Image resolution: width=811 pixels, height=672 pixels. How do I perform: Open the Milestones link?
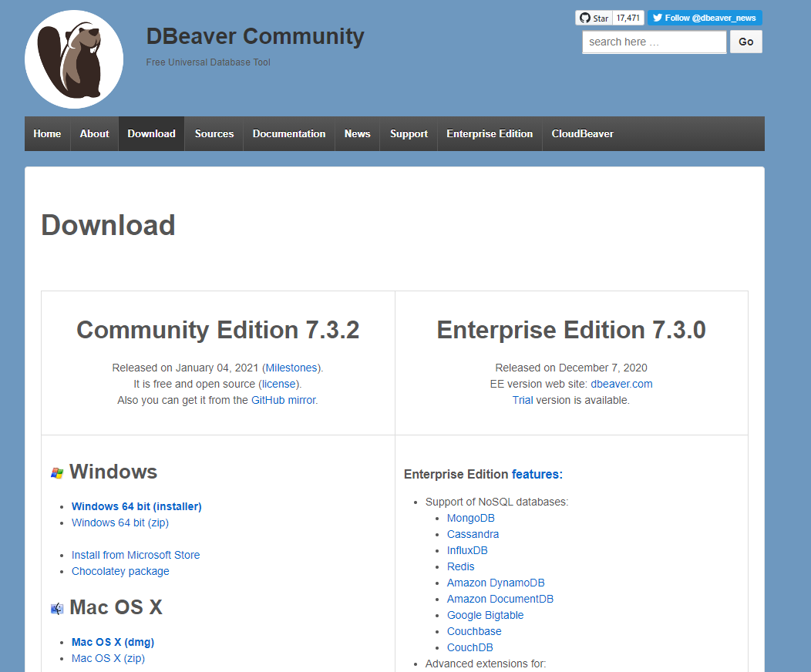click(291, 368)
